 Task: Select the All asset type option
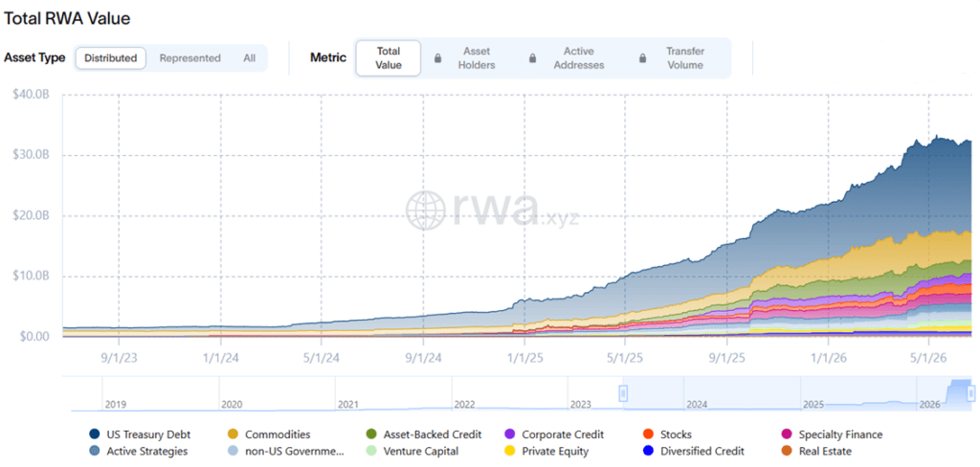click(250, 58)
